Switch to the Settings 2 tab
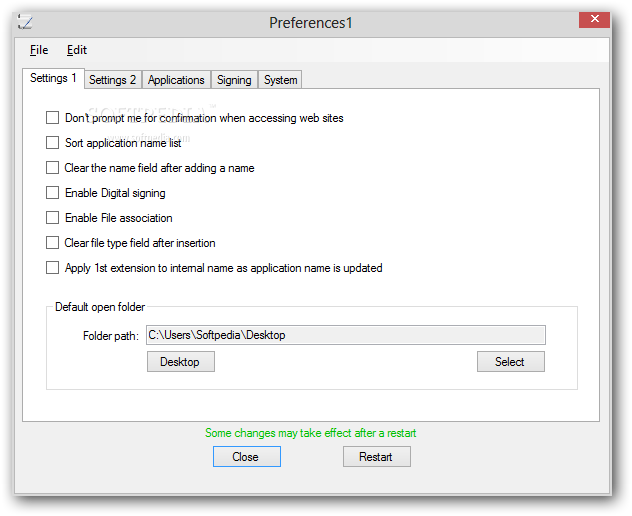Screen dimensions: 632x516 [112, 79]
